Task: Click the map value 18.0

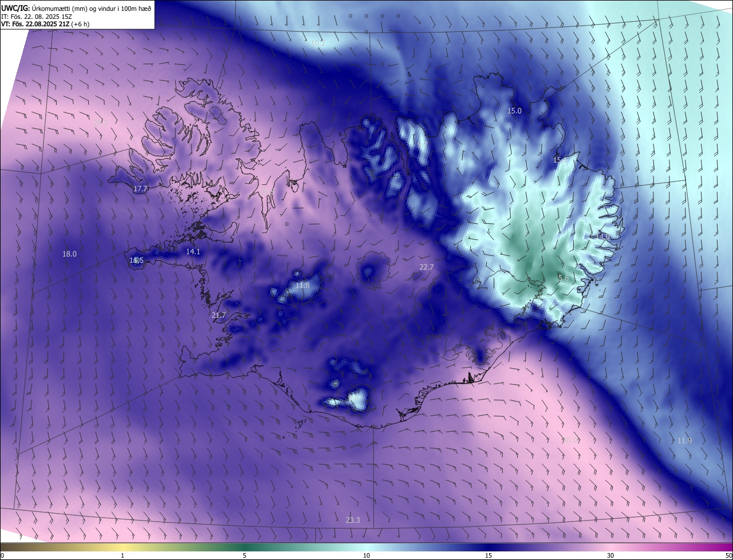Action: click(69, 254)
